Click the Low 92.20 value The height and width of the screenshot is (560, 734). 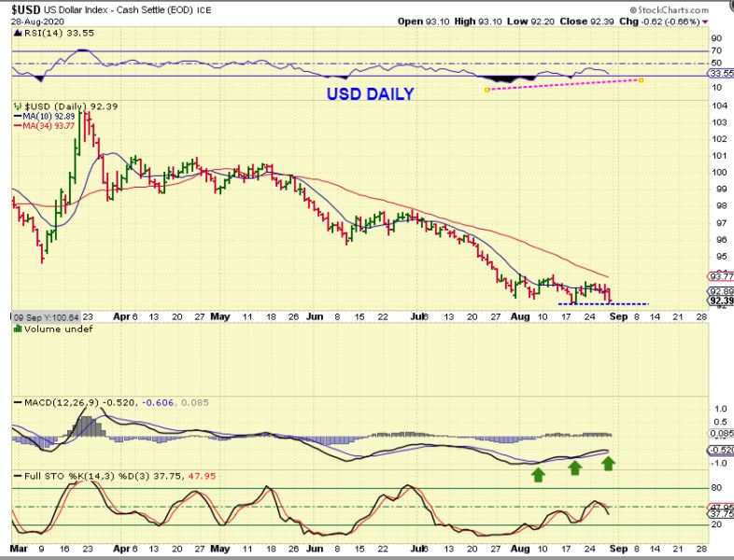(530, 21)
